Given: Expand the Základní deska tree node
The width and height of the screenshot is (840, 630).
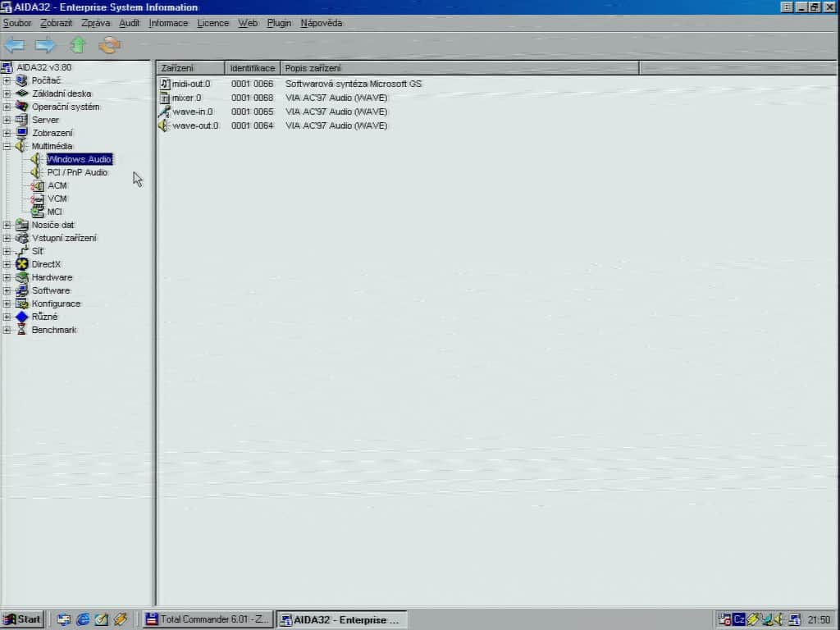Looking at the screenshot, I should [7, 94].
